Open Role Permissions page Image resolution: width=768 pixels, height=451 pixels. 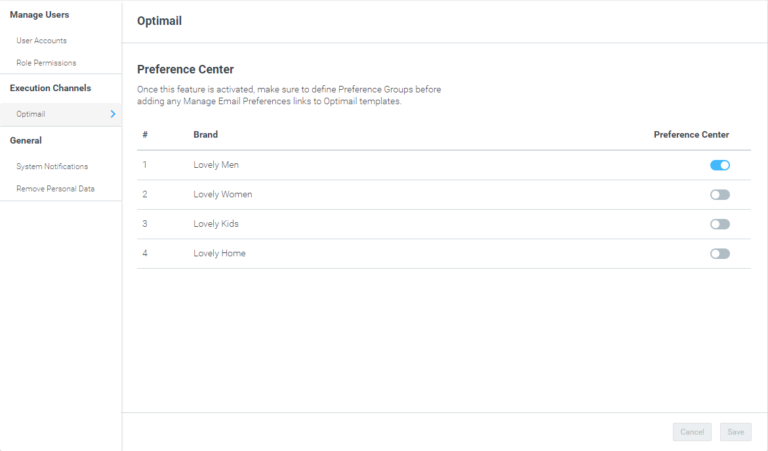(x=46, y=63)
